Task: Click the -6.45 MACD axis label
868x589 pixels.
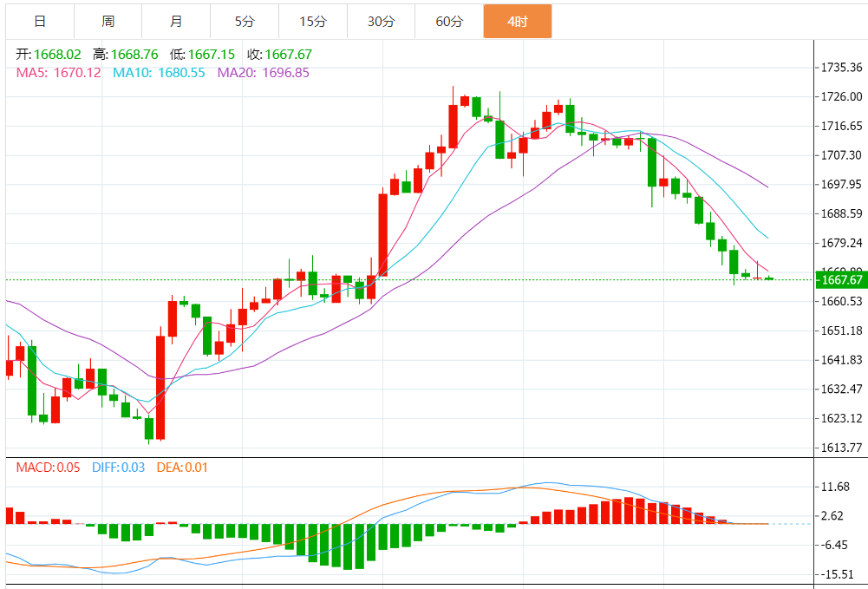Action: click(834, 546)
